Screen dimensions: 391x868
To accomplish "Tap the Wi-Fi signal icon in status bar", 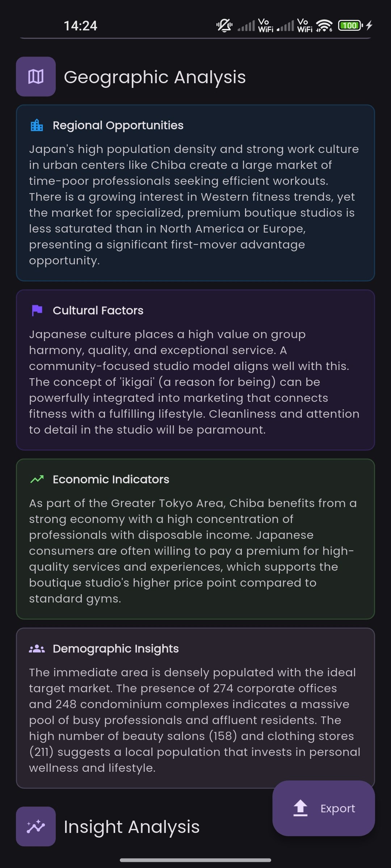I will [324, 26].
